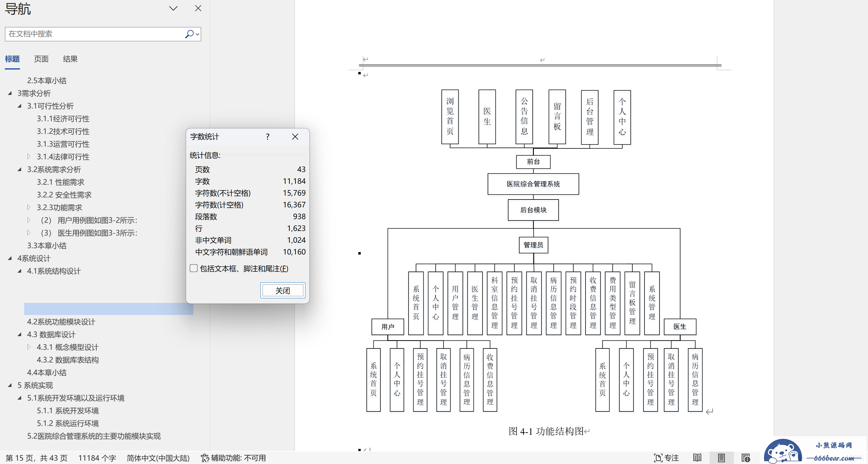868x464 pixels.
Task: Open navigation pane options dropdown arrow
Action: pos(173,8)
